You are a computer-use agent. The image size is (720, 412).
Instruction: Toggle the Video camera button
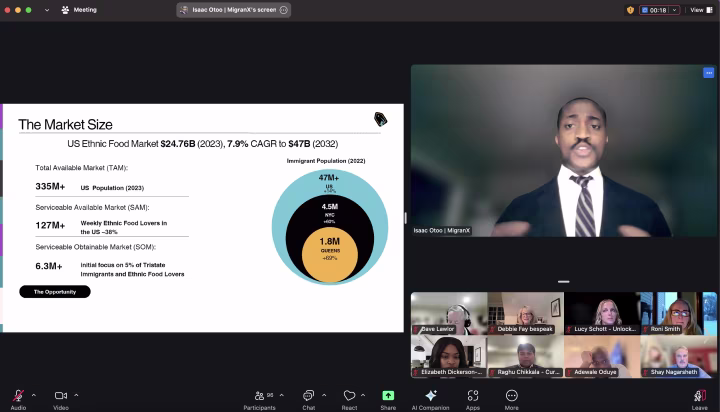61,395
